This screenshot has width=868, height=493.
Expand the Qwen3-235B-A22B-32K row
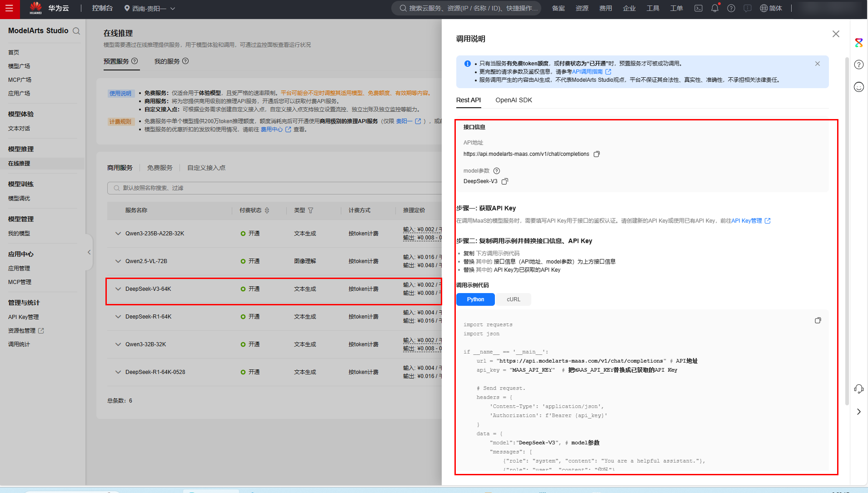[118, 234]
